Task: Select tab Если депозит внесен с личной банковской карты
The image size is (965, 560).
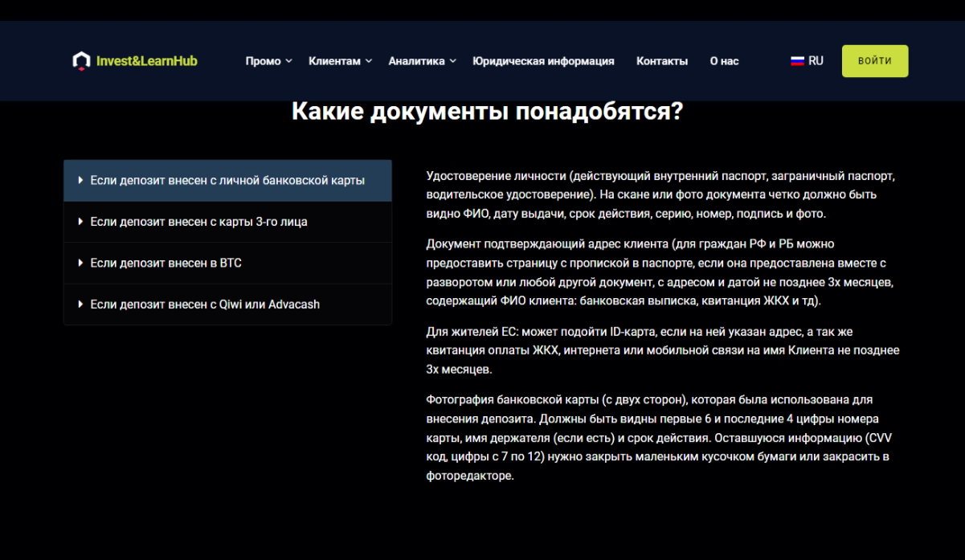Action: (x=227, y=180)
